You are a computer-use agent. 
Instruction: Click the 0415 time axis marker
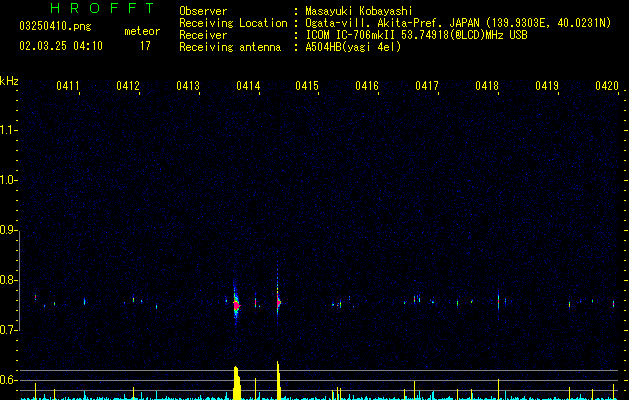click(307, 86)
